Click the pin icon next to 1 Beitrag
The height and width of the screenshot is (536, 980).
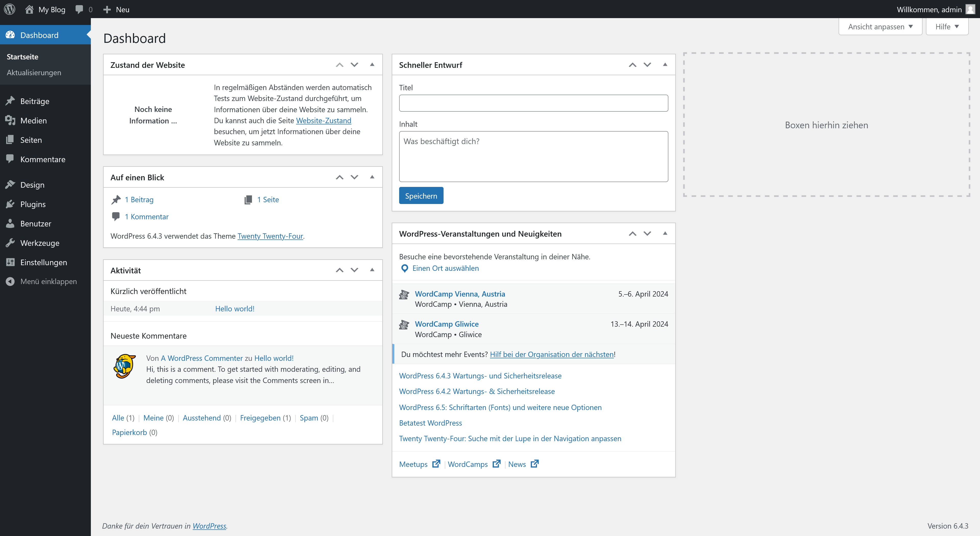(x=116, y=200)
